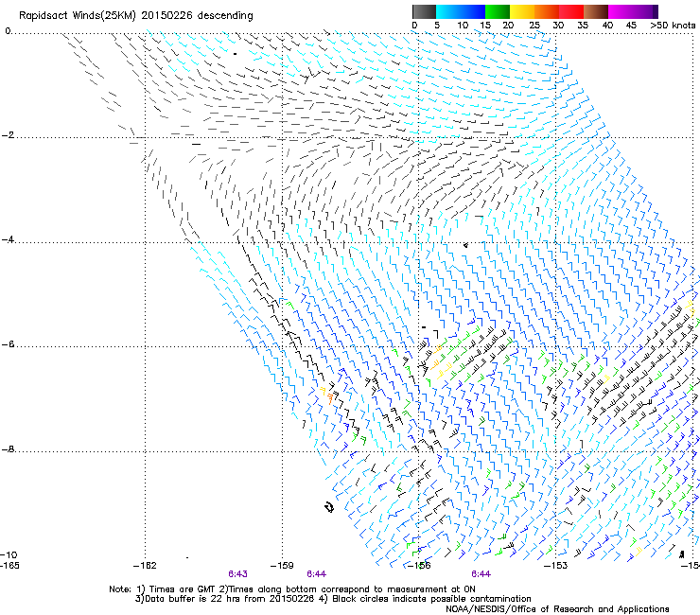Click the '-4' latitude axis label
This screenshot has height=615, width=700.
[x=8, y=239]
